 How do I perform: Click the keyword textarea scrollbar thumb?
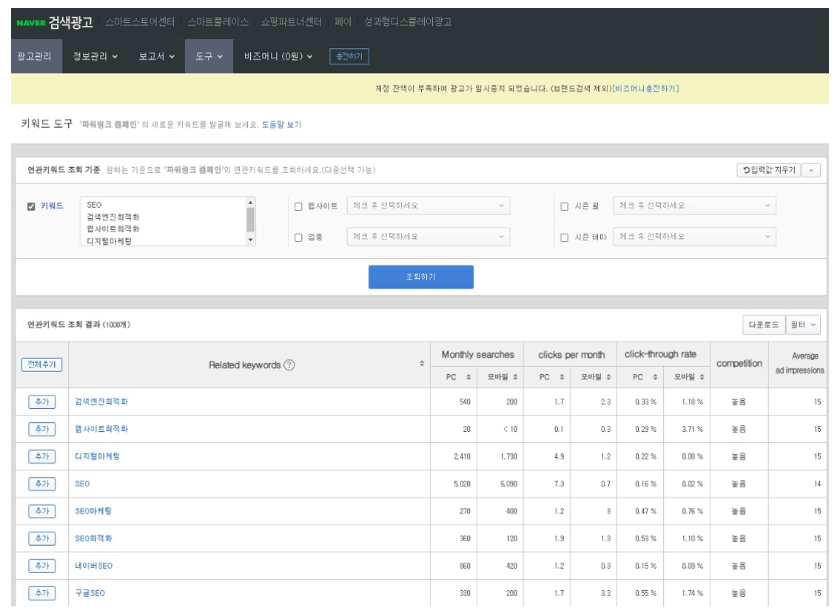250,220
